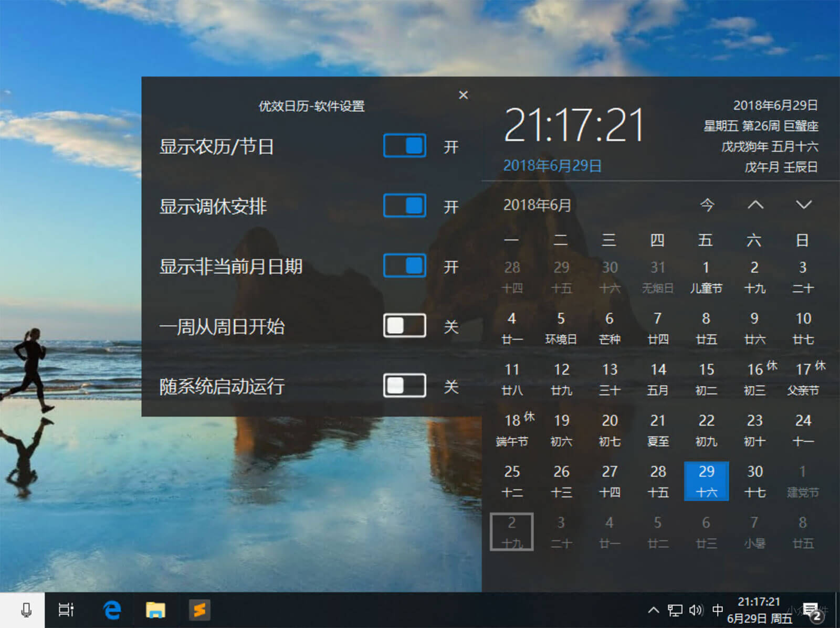
Task: Click 今 to jump to today
Action: (706, 205)
